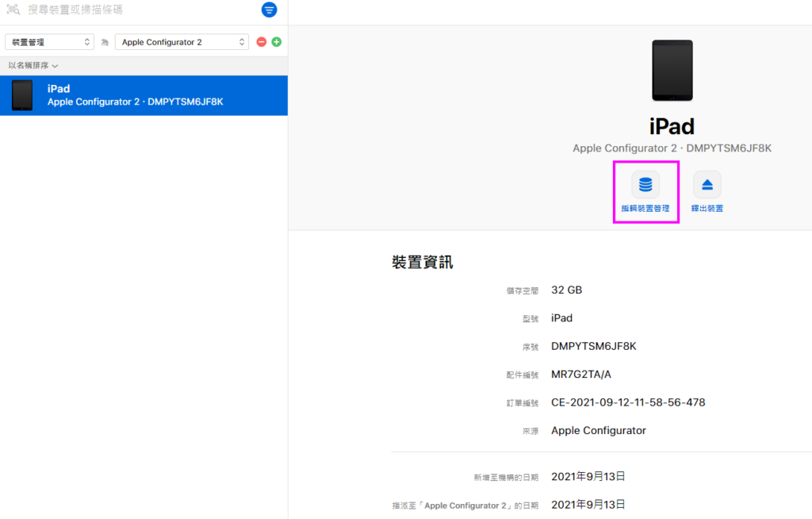Viewport: 812px width, 519px height.
Task: Click the 編輯裝置管理 label link
Action: [x=645, y=209]
